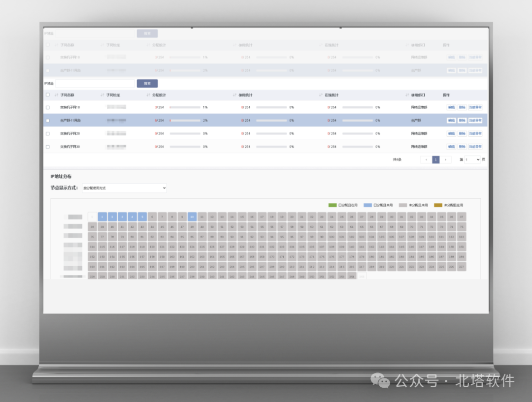Click 生产部 department in the highlighted row
Viewport: 532px width, 402px height.
416,121
